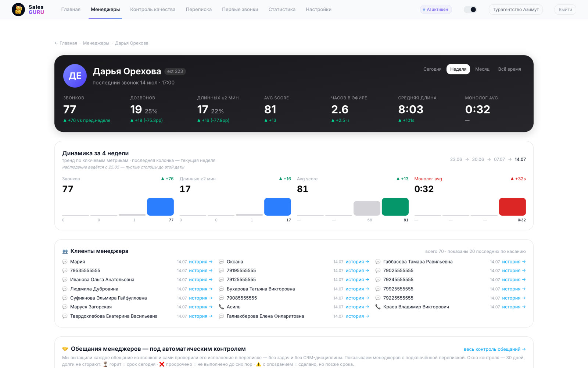The width and height of the screenshot is (588, 368).
Task: Click the chat icon next to Бухарова Татьяна Викторовна
Action: coord(221,289)
